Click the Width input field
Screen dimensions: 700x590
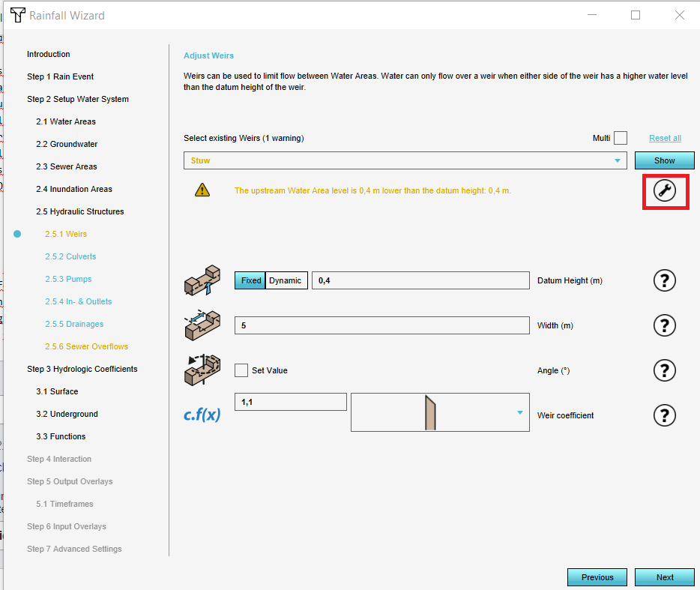pos(381,325)
